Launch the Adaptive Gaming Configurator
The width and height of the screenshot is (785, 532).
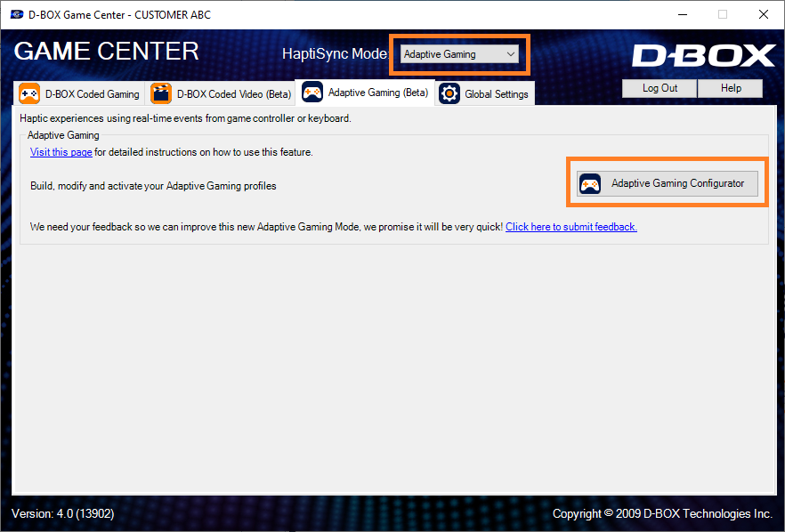click(667, 183)
